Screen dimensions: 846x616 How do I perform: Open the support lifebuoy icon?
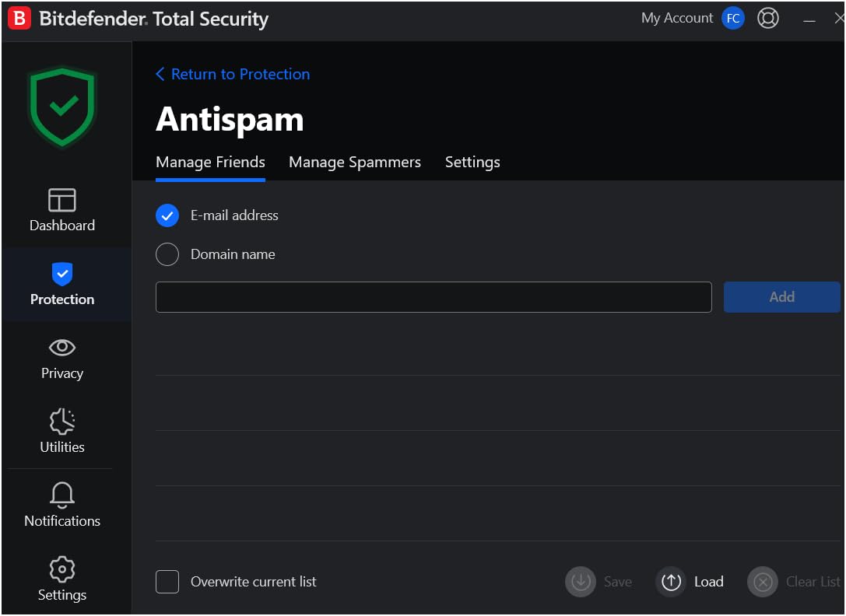tap(767, 19)
